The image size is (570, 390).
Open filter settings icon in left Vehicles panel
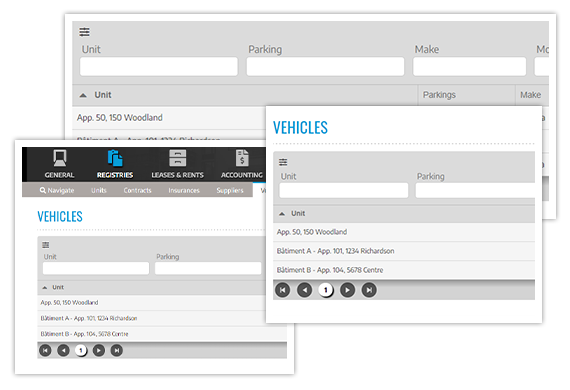45,245
